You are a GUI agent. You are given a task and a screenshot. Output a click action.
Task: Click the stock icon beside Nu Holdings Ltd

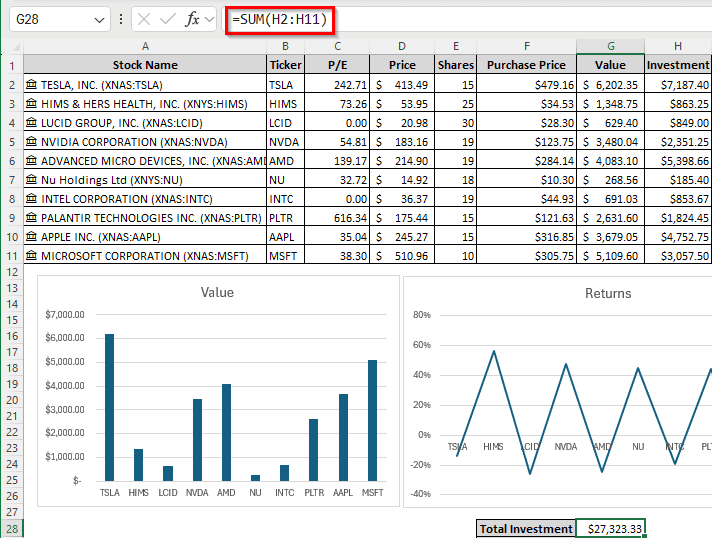coord(31,180)
